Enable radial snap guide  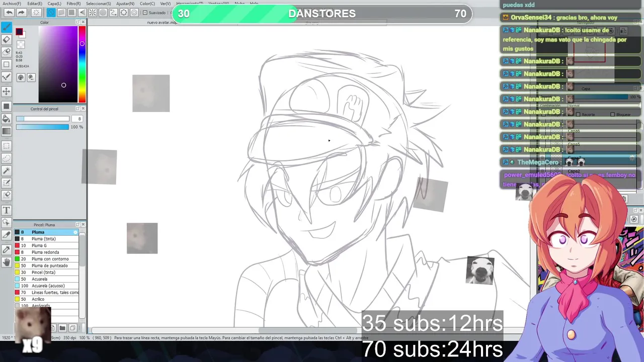coord(93,13)
